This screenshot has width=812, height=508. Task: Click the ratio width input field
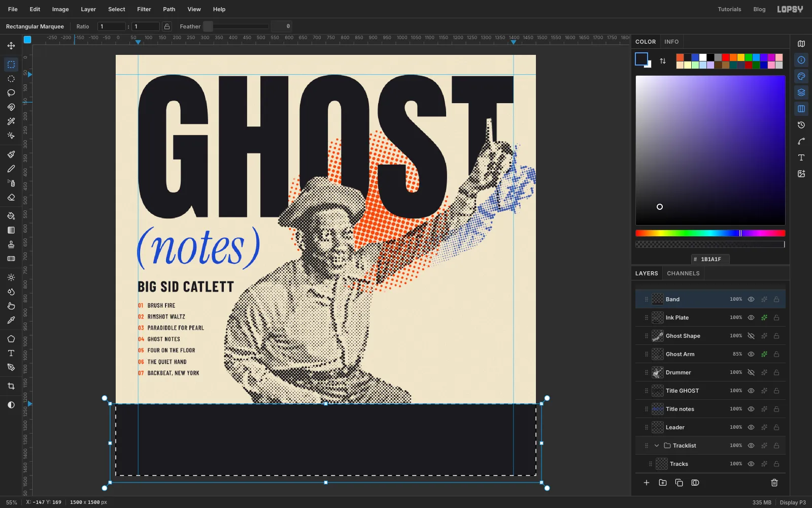click(112, 26)
